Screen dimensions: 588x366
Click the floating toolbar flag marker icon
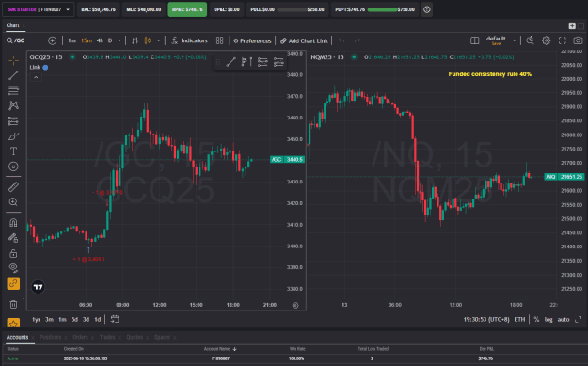246,62
